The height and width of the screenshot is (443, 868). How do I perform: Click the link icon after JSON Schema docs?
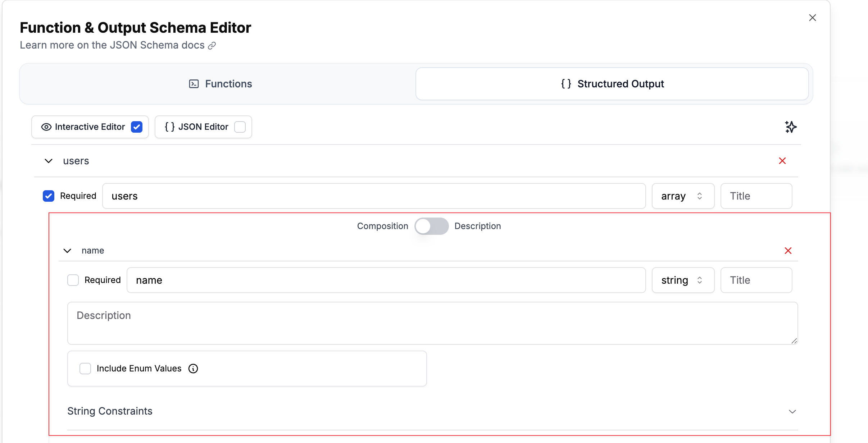coord(212,45)
